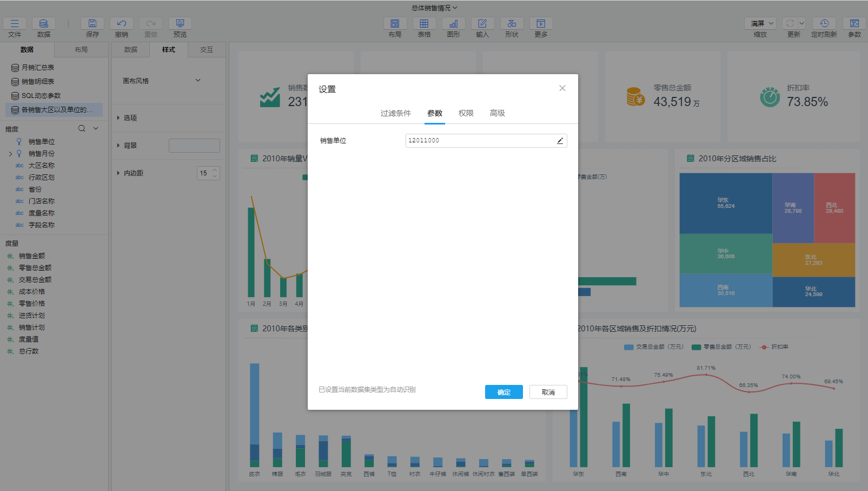Click the Data database icon in toolbar
Viewport: 868px width, 491px height.
click(44, 24)
